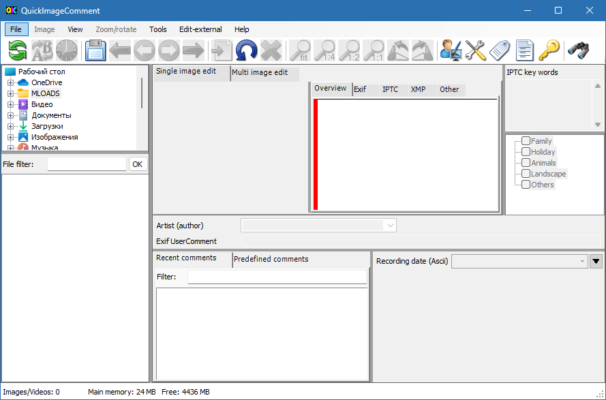Click the zoom 1:2 magnifier icon
606x400 pixels.
[349, 50]
